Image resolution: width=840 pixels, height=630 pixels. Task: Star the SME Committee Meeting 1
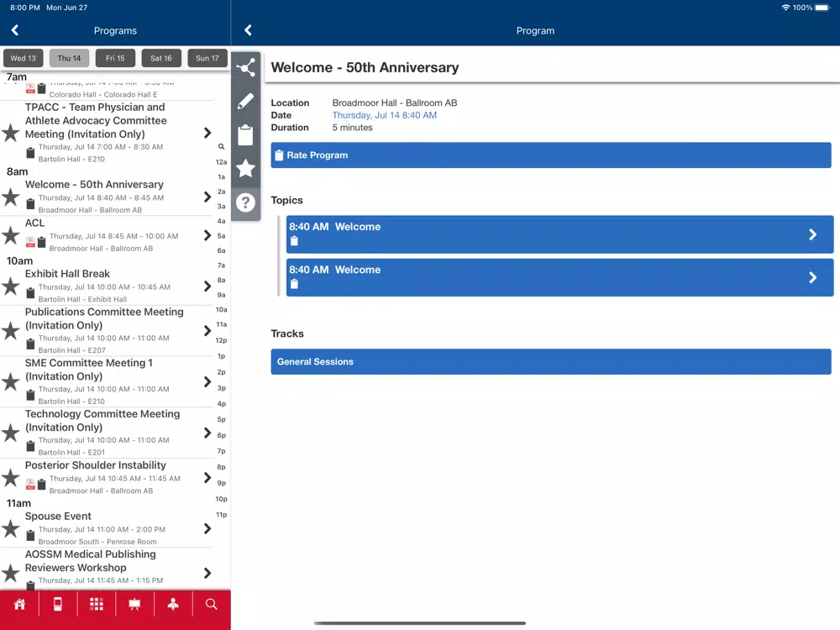[x=11, y=382]
